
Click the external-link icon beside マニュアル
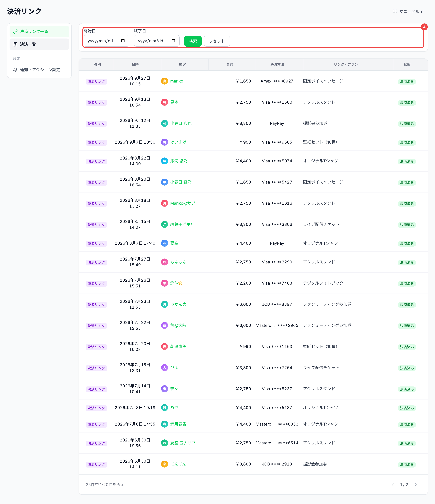tap(423, 11)
